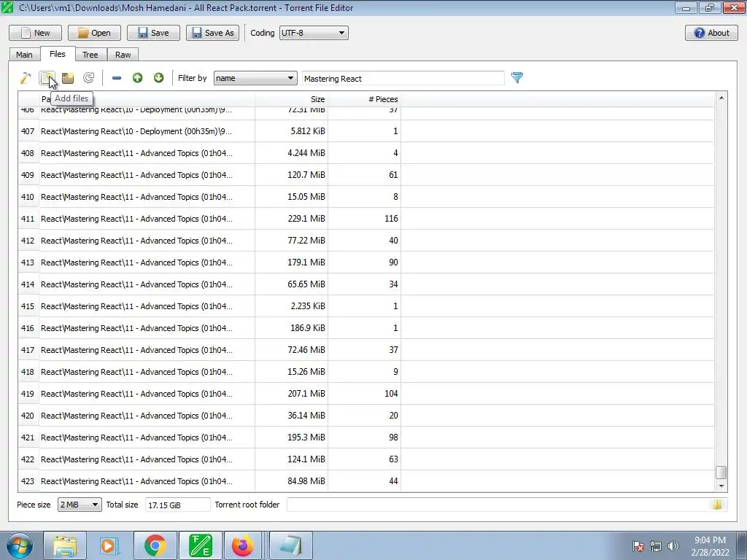Select row 423 path cell
Viewport: 747px width, 560px height.
click(147, 481)
